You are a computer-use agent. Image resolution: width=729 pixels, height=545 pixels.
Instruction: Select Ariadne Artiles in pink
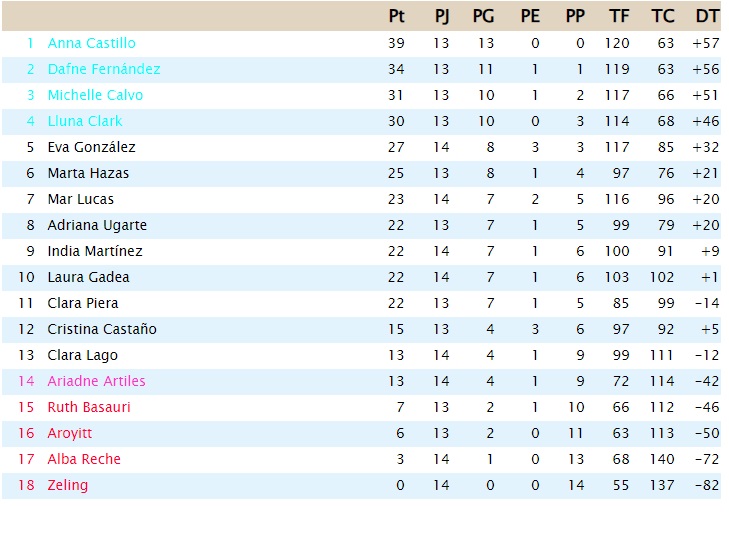(x=97, y=381)
